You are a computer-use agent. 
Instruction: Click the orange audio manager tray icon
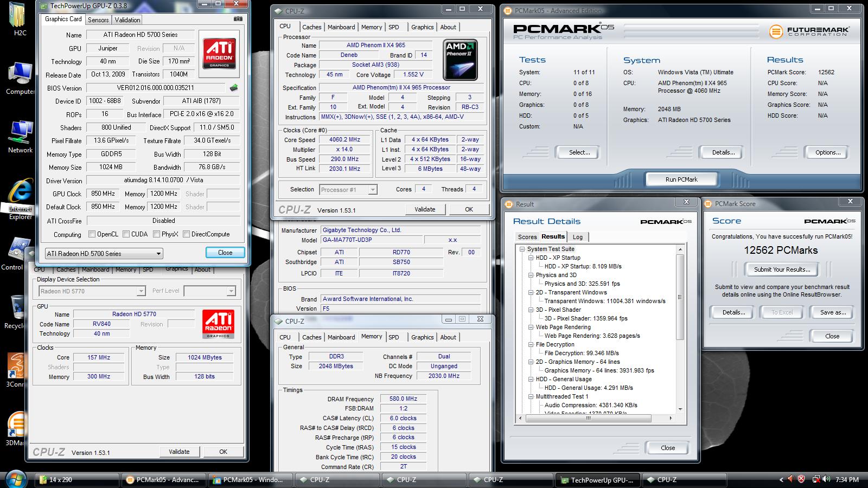pyautogui.click(x=790, y=479)
